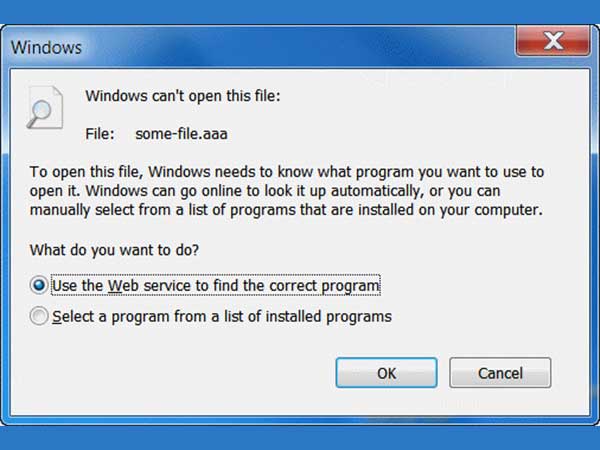Click empty dialog space left of OK
600x450 pixels.
[172, 373]
